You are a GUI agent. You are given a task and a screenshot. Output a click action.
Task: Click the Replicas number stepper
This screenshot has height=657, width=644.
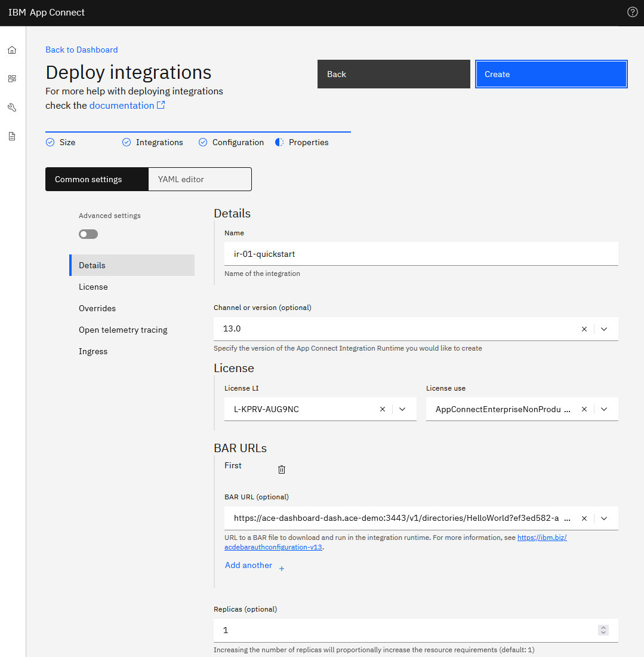(603, 630)
